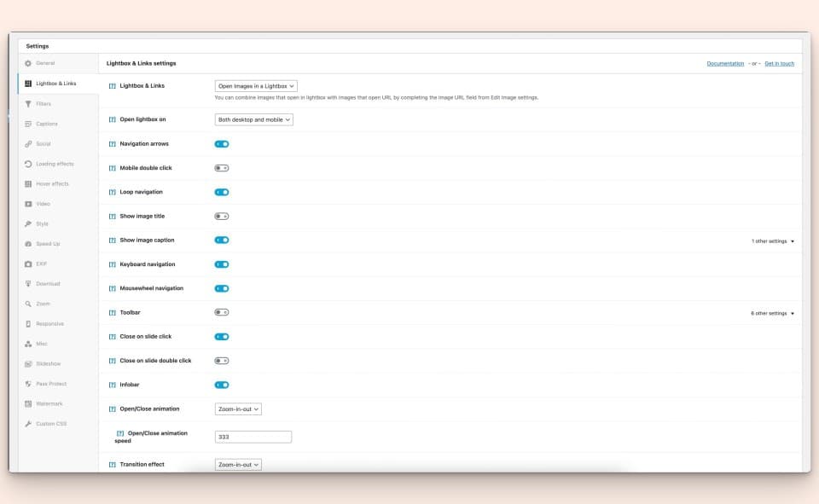Viewport: 819px width, 504px height.
Task: Click the 'Get in touch' link
Action: 779,64
